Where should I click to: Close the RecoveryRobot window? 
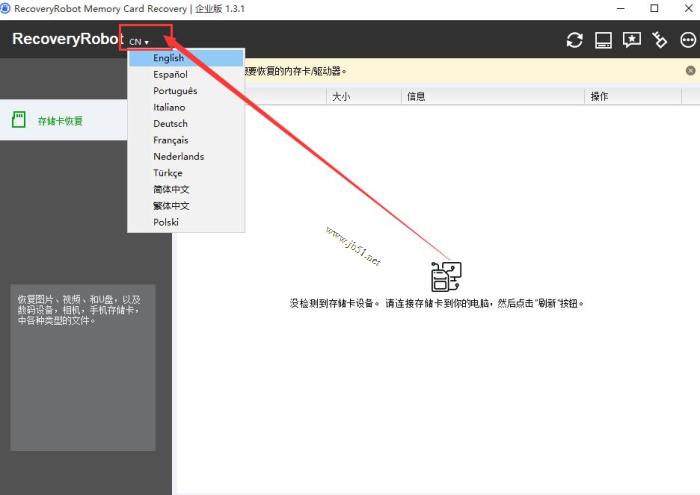(688, 8)
